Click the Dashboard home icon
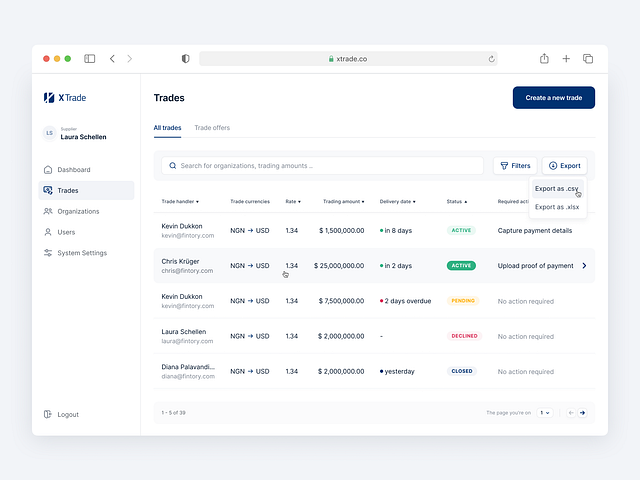This screenshot has width=640, height=480. [48, 169]
